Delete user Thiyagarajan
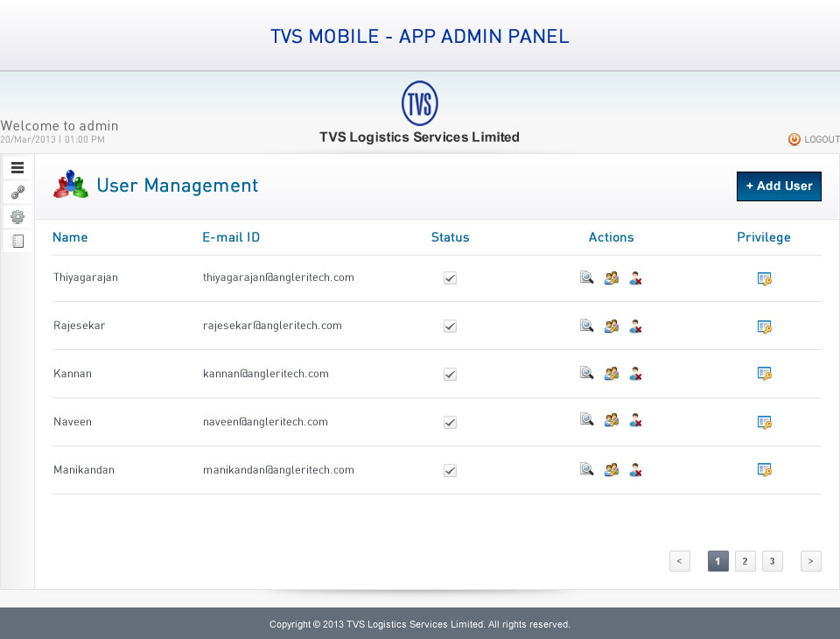The image size is (840, 639). click(635, 278)
